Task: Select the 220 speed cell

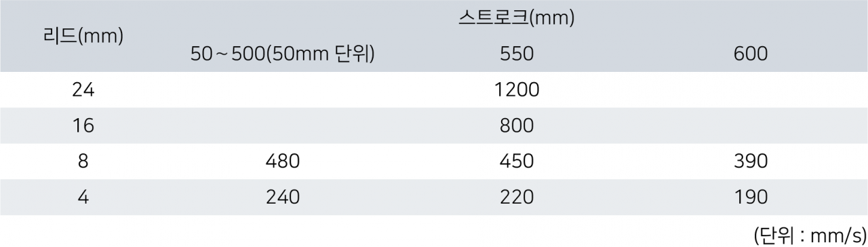Action: (517, 197)
